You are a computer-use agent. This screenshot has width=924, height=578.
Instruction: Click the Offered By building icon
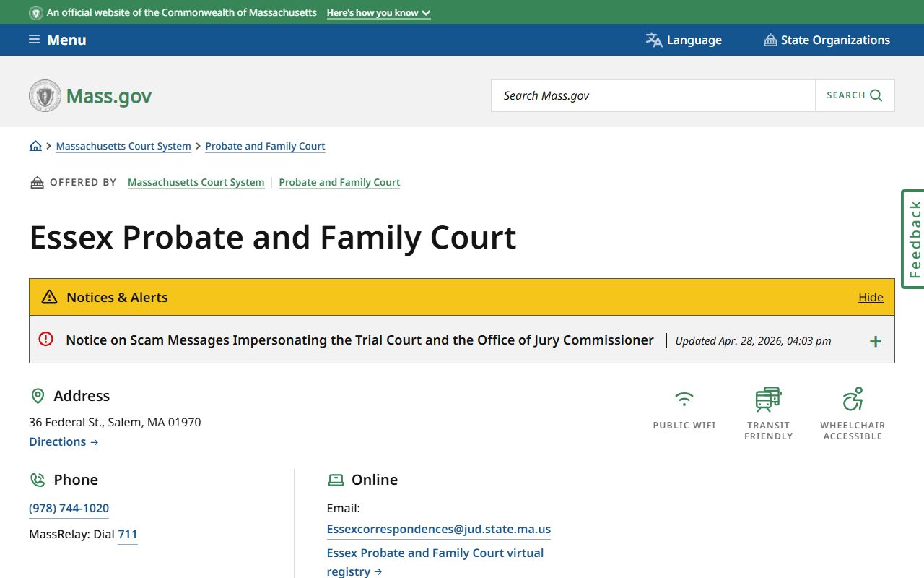37,182
